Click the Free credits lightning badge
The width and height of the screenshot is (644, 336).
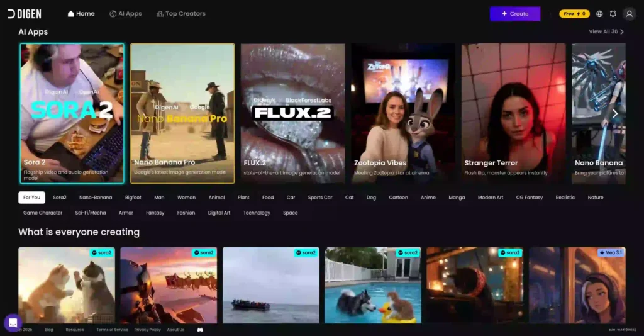(574, 14)
